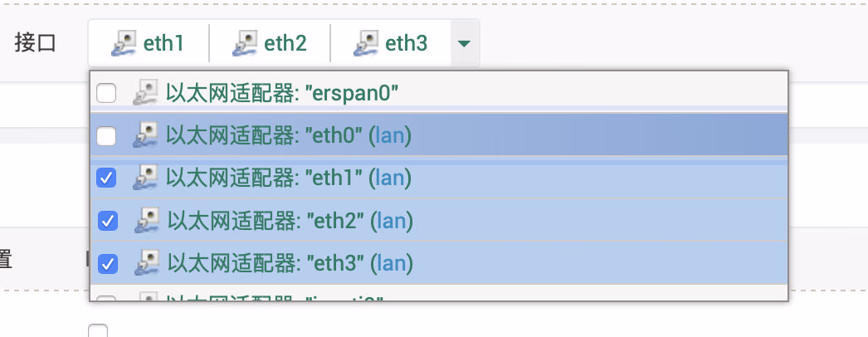The image size is (868, 337).
Task: Click eth1 icon in the selected interfaces field
Action: point(124,43)
